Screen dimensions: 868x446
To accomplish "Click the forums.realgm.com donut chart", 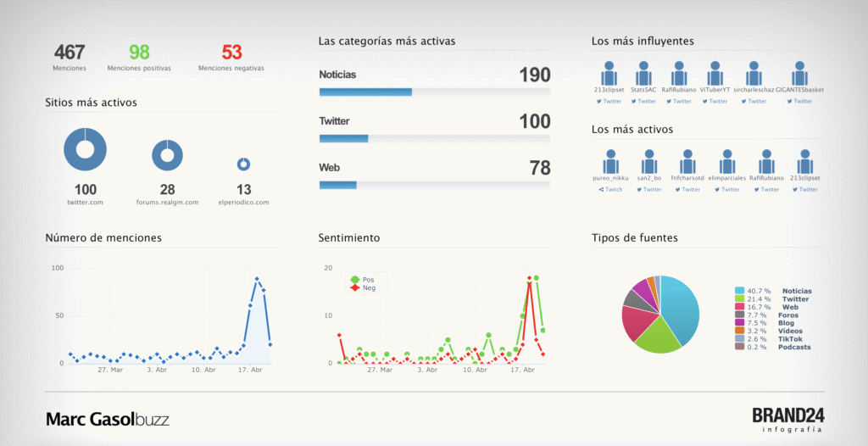I will click(168, 155).
